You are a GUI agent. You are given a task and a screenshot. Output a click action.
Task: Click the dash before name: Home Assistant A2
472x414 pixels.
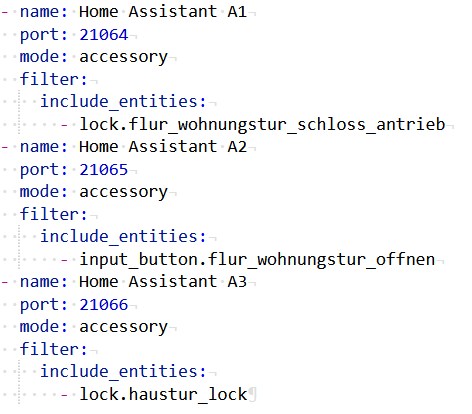pos(5,147)
